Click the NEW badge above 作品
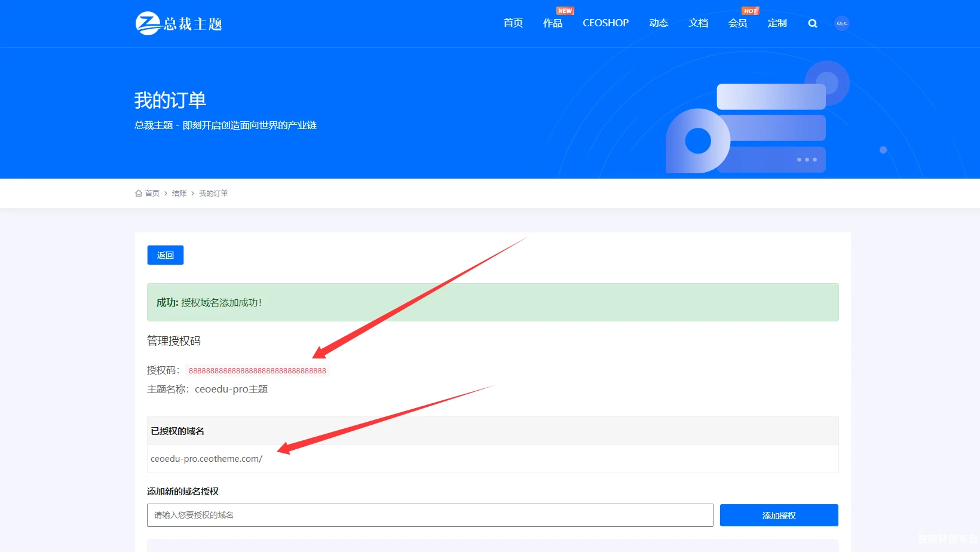The width and height of the screenshot is (980, 552). pyautogui.click(x=565, y=11)
